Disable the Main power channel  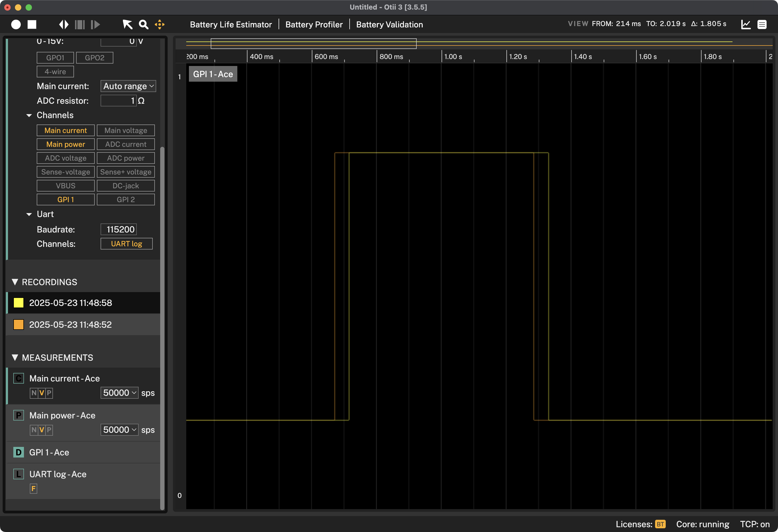(66, 144)
